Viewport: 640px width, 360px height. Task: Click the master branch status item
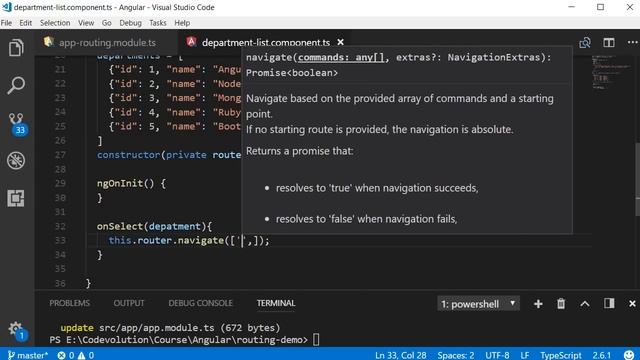tap(28, 355)
